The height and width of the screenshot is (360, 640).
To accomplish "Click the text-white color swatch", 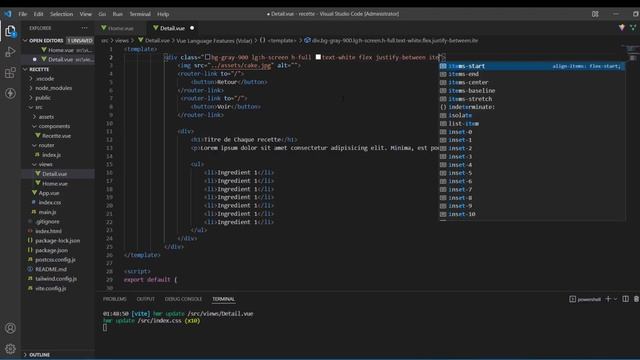I will click(x=318, y=57).
